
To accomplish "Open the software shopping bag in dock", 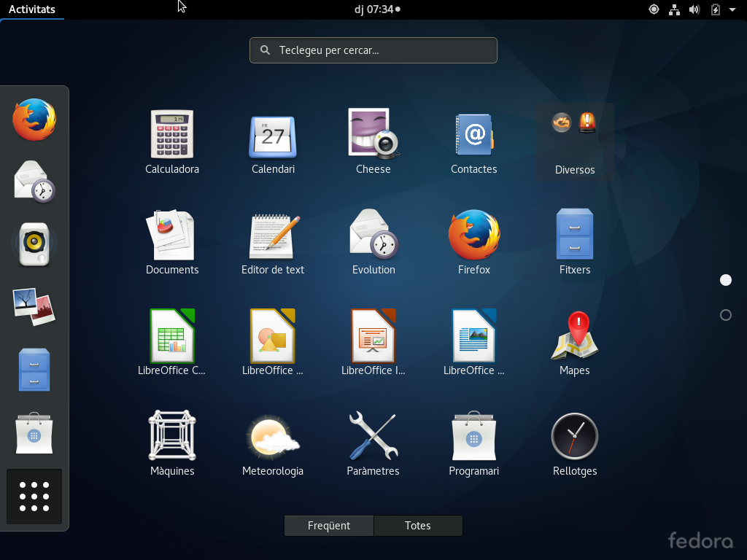I will tap(34, 433).
